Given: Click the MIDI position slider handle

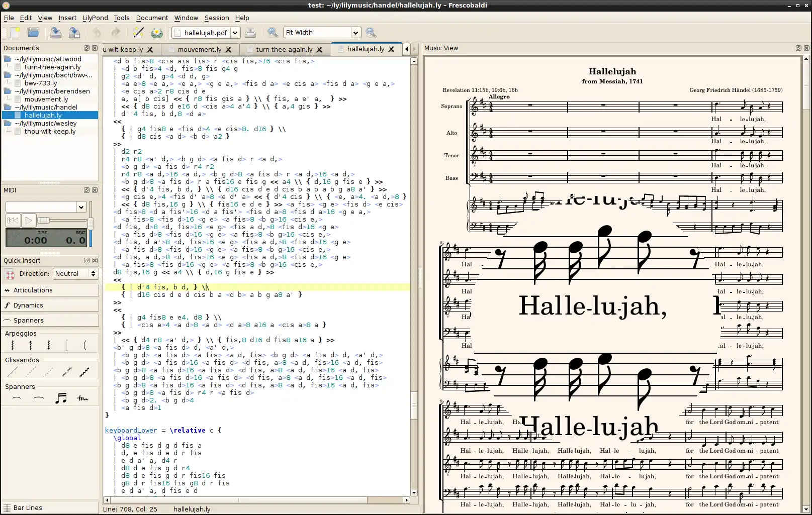Looking at the screenshot, I should click(x=44, y=221).
